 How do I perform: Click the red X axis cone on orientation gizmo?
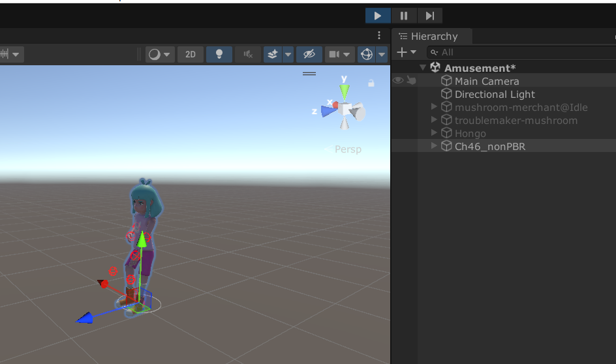335,105
